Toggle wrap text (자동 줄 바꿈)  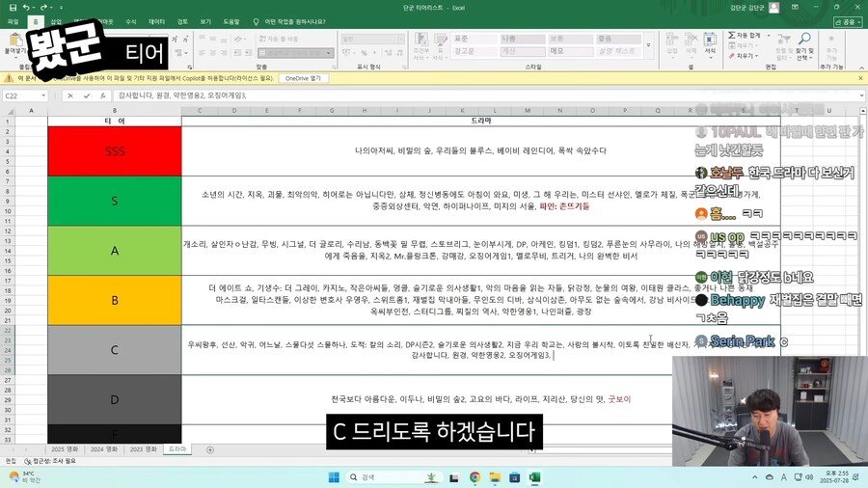click(x=279, y=40)
